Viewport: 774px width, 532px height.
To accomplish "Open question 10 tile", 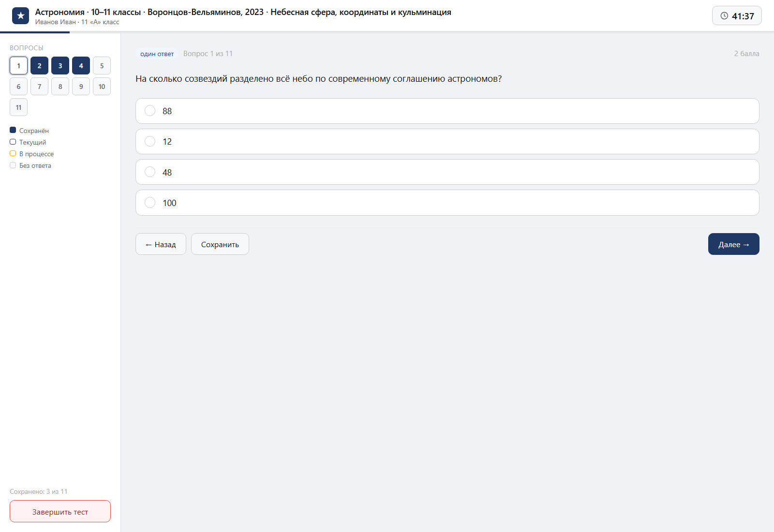I will click(102, 87).
